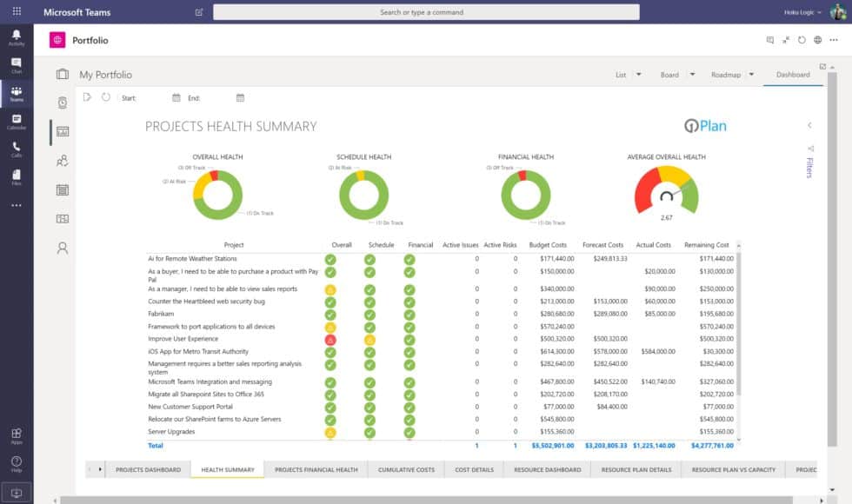
Task: Select the Health Summary report tab
Action: pos(228,470)
